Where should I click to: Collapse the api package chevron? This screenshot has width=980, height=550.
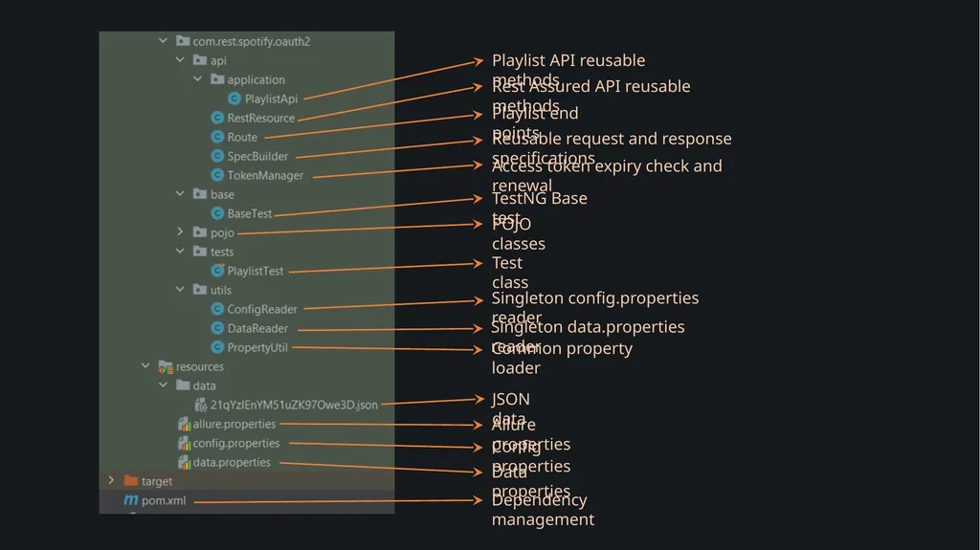tap(180, 60)
